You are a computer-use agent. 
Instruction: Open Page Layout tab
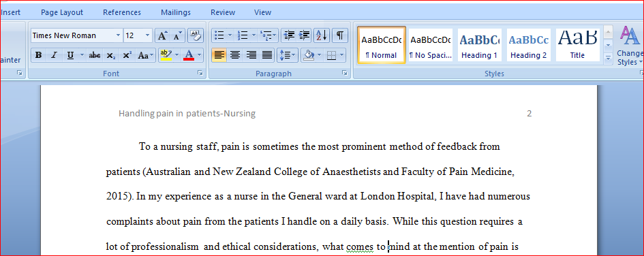pos(62,12)
